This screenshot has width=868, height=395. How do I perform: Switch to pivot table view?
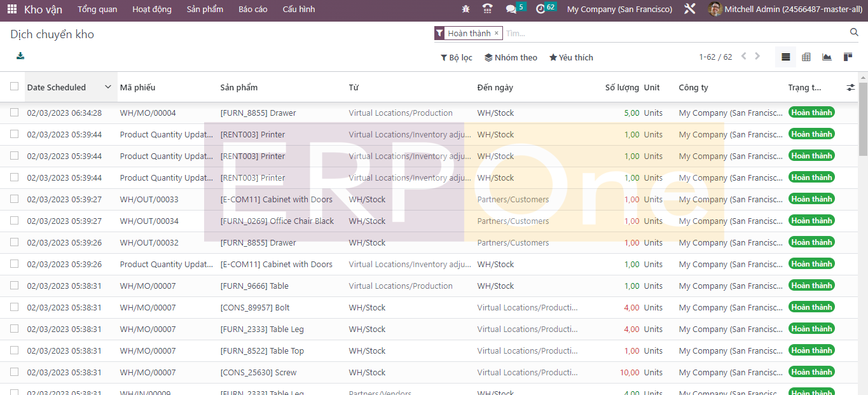[806, 57]
